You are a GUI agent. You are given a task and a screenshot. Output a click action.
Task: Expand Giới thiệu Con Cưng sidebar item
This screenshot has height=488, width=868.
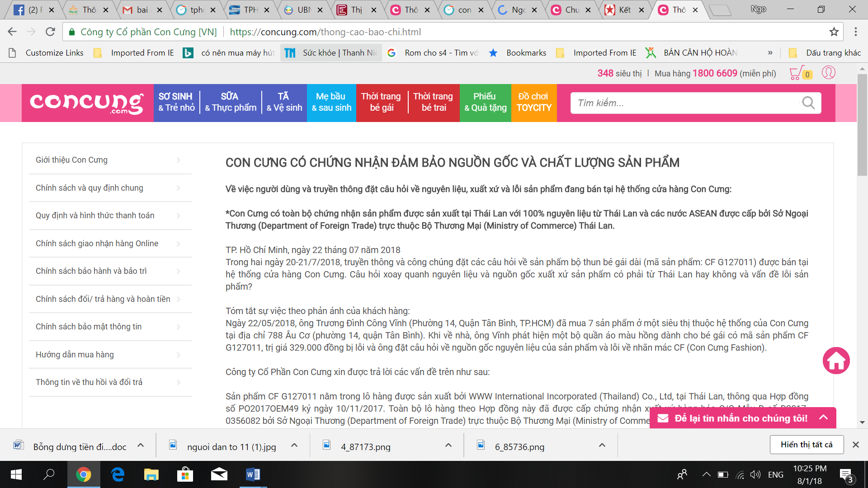pyautogui.click(x=110, y=160)
